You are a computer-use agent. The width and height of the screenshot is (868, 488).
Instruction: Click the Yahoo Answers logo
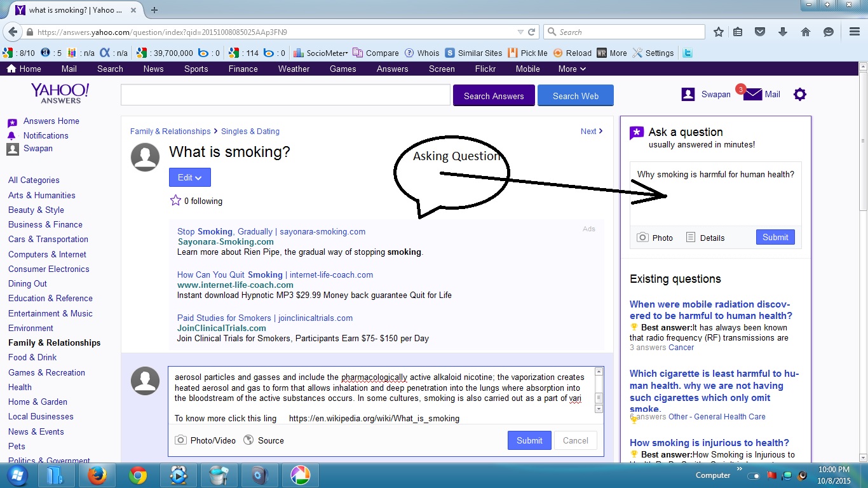60,93
